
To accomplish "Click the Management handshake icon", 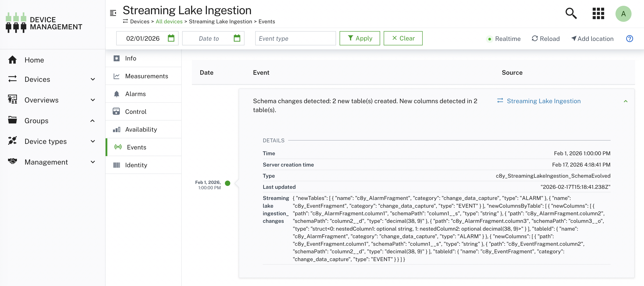I will 12,162.
